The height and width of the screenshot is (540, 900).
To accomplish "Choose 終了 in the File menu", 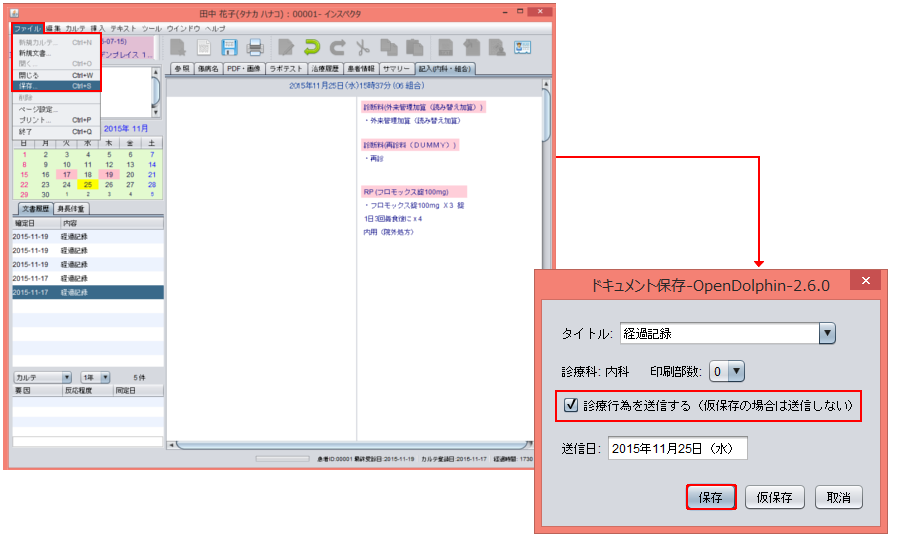I will (x=56, y=131).
